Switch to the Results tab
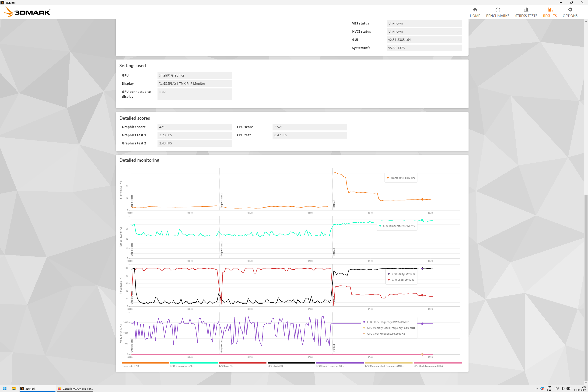Viewport: 588px width, 392px height. [x=549, y=12]
